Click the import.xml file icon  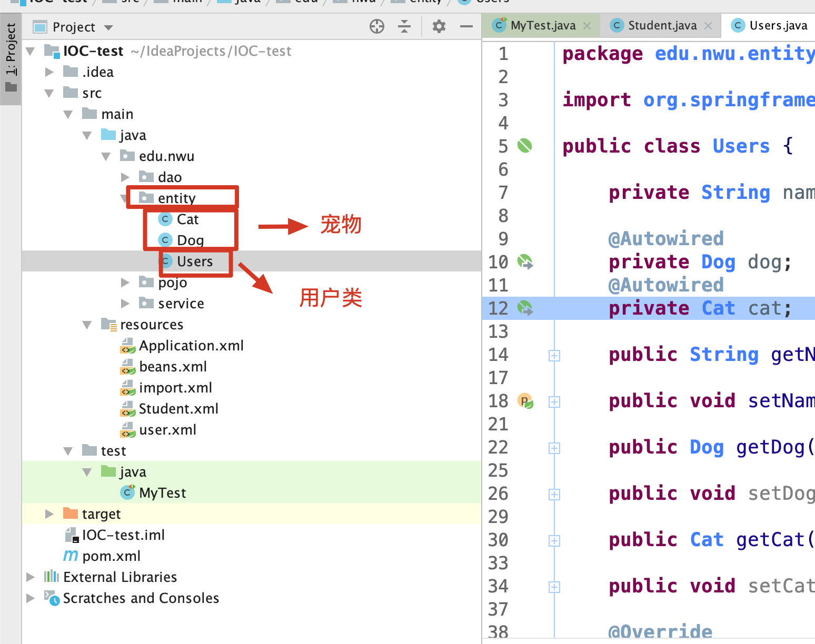coord(127,388)
